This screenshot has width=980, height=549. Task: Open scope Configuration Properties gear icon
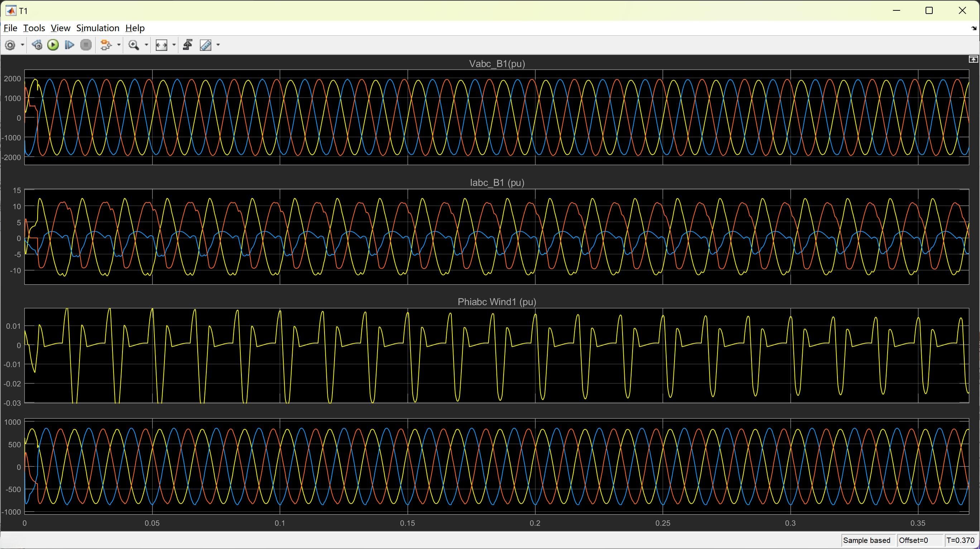point(10,45)
